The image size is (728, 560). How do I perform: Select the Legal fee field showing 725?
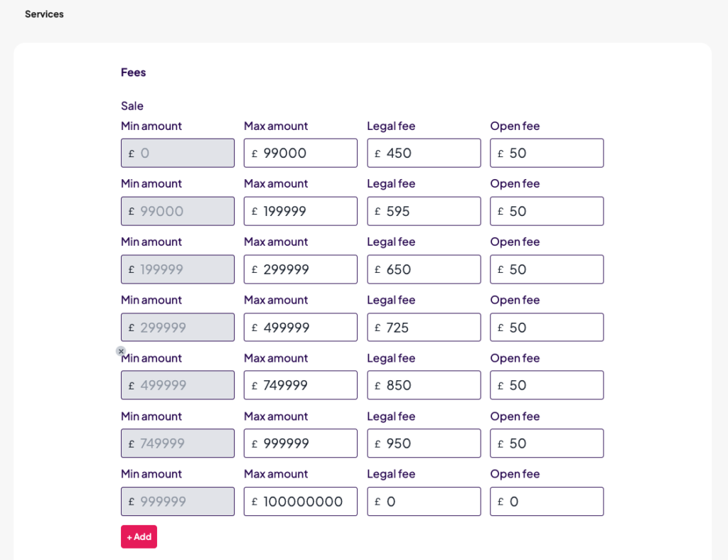[424, 328]
